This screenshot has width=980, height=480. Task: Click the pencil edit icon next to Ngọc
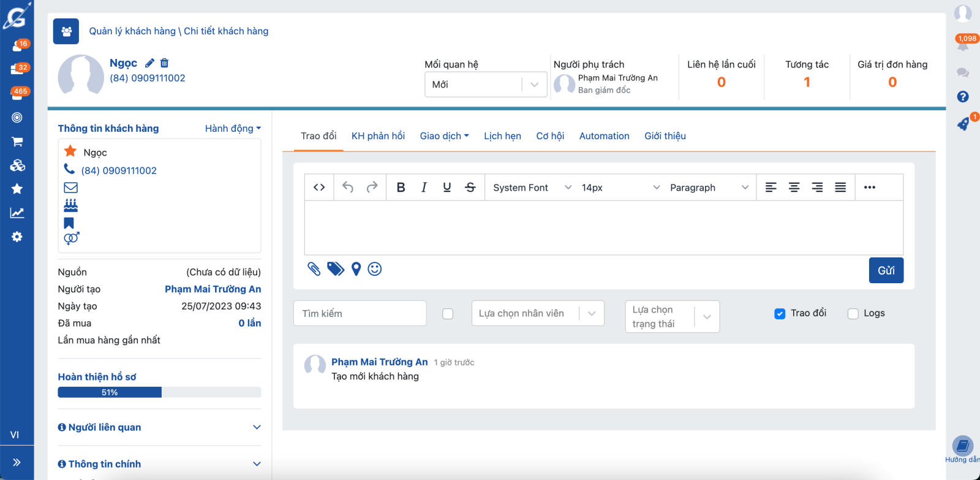coord(149,63)
